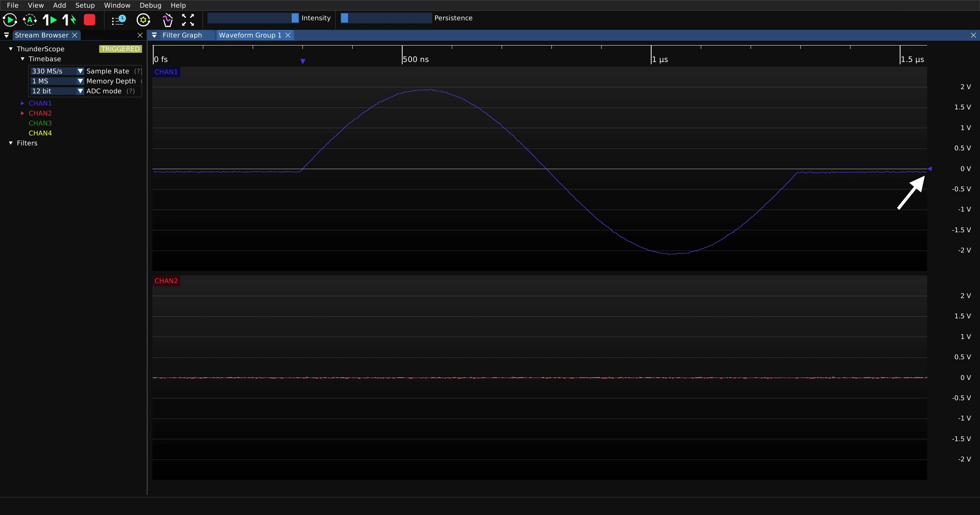Screen dimensions: 980x515
Task: Toggle fullscreen with the arrows icon
Action: tap(188, 20)
